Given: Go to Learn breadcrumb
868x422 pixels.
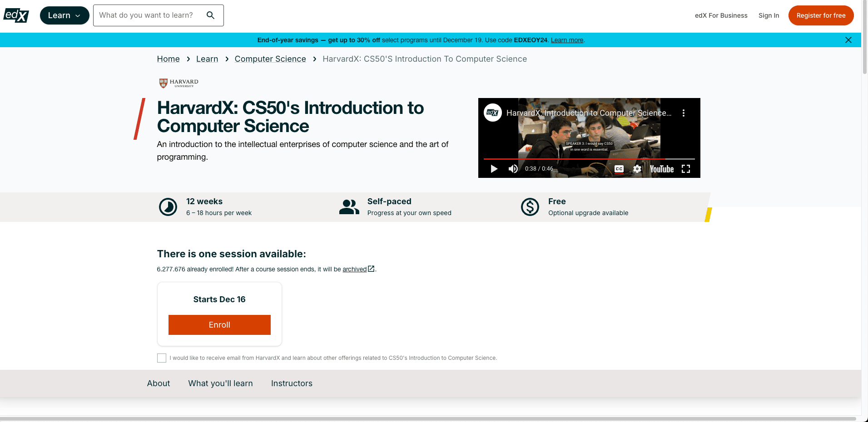Looking at the screenshot, I should coord(207,59).
